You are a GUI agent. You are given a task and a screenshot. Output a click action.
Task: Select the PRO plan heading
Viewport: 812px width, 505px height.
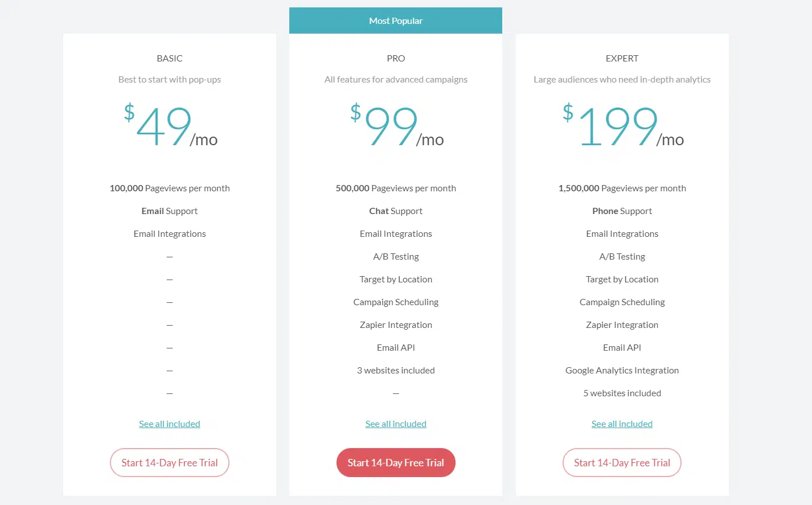coord(396,59)
